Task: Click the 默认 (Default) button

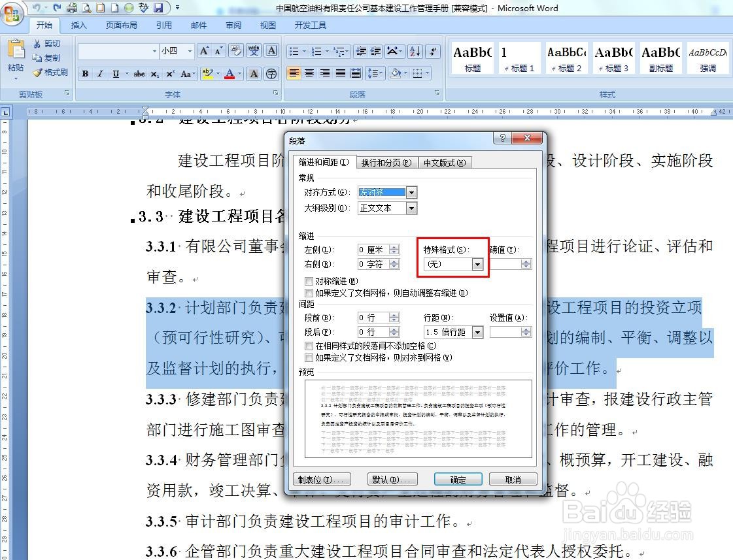Action: point(392,479)
